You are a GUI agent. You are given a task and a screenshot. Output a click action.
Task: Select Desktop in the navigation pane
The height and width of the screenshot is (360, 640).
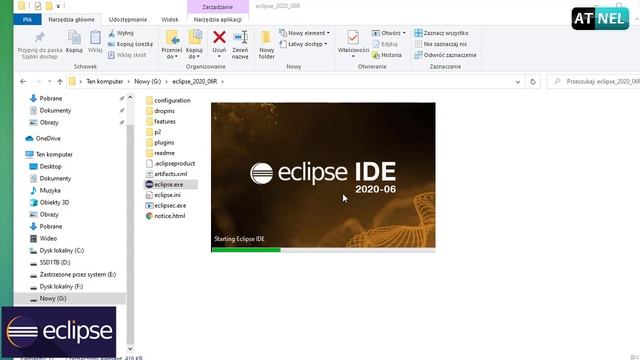50,167
